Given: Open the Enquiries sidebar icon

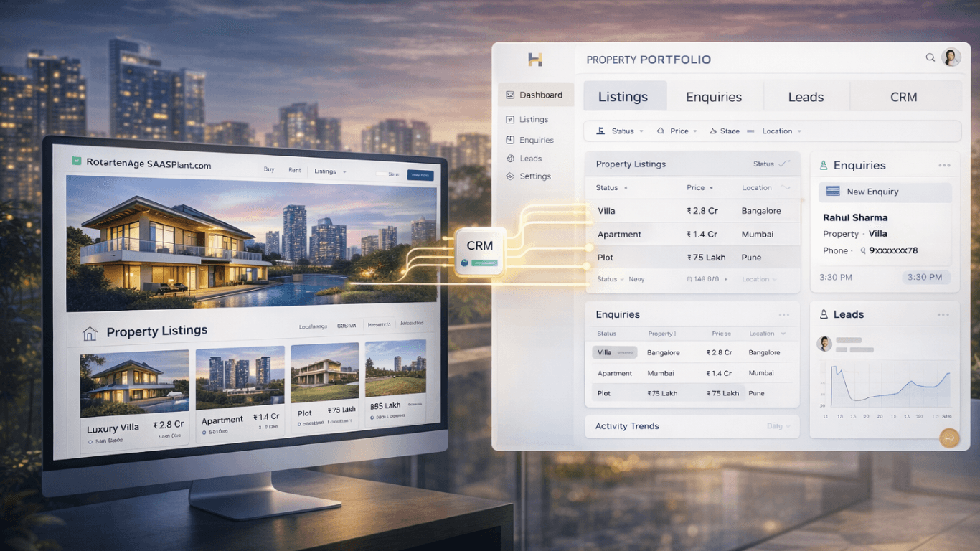Looking at the screenshot, I should pos(511,138).
